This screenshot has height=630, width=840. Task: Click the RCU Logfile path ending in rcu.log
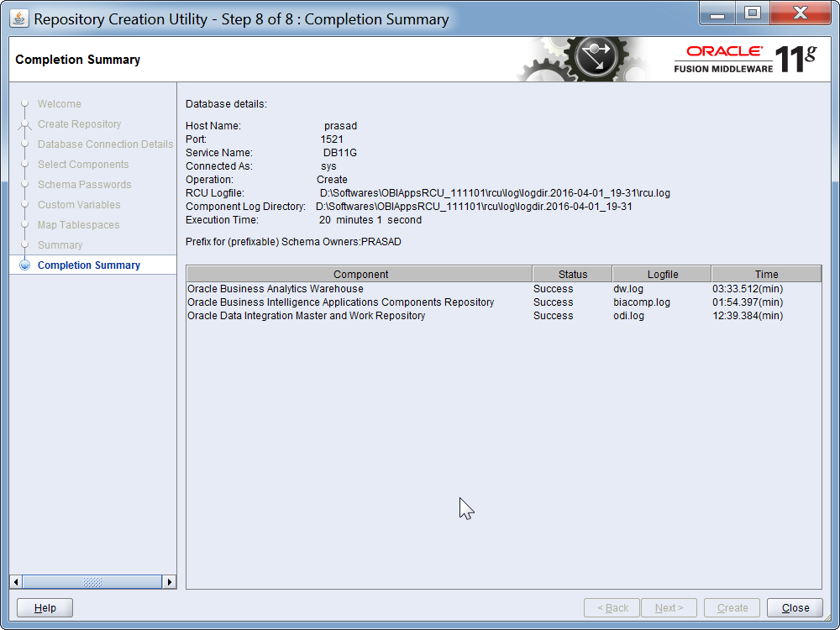point(495,193)
